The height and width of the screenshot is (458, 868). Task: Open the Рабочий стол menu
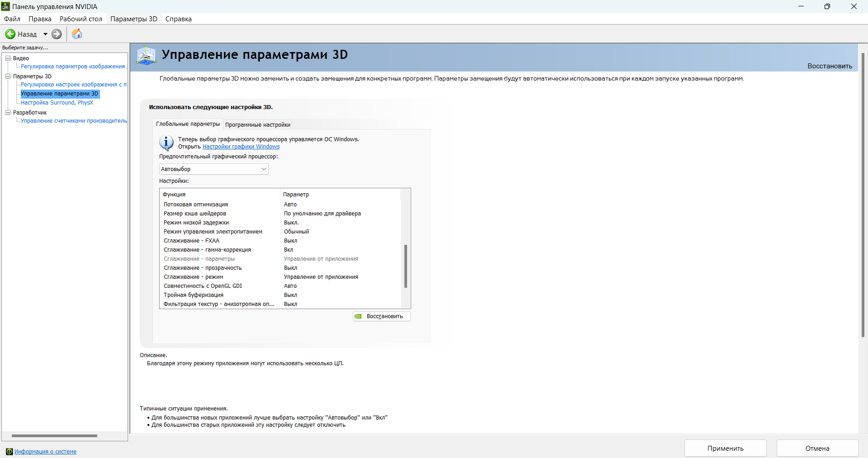pyautogui.click(x=81, y=19)
